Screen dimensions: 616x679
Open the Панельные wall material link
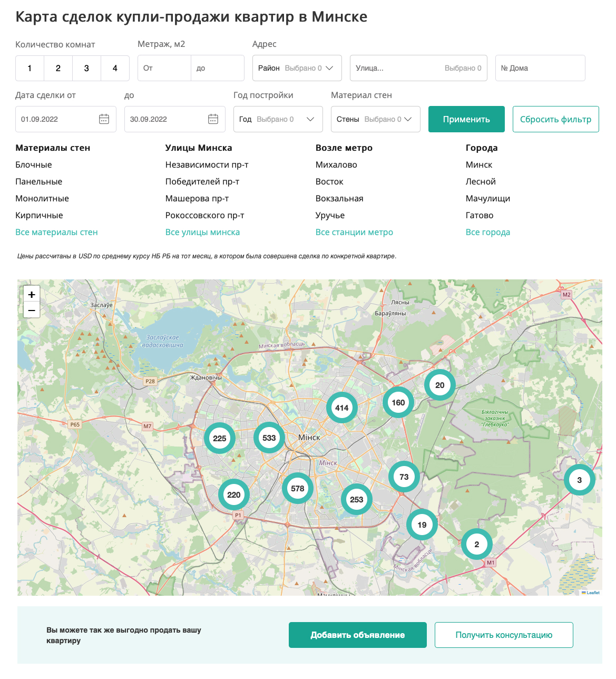(x=39, y=181)
